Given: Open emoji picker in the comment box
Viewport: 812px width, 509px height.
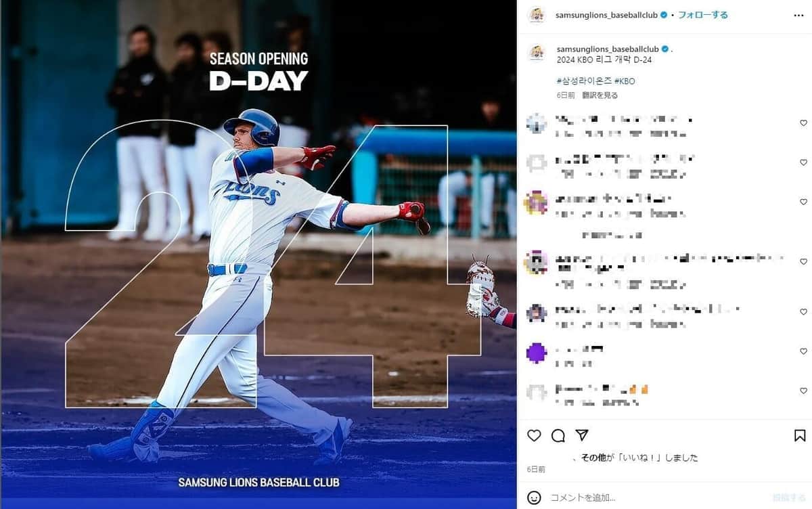Looking at the screenshot, I should pyautogui.click(x=534, y=497).
